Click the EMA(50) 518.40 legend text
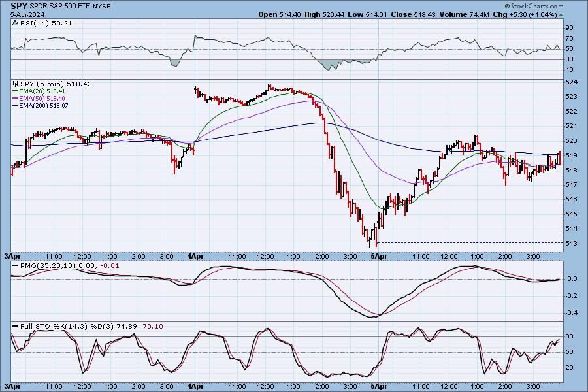The image size is (588, 392). (x=42, y=98)
